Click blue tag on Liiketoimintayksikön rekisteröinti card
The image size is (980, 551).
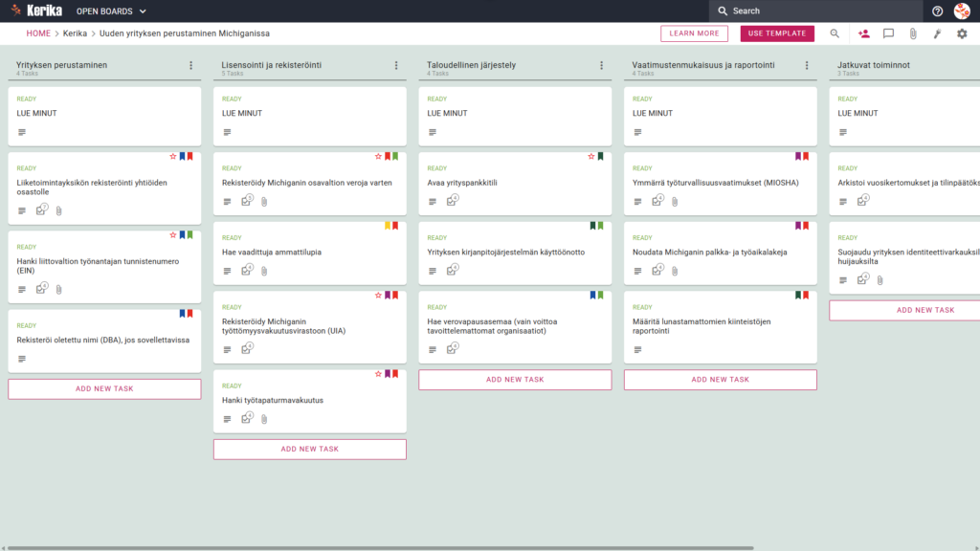[x=183, y=156]
